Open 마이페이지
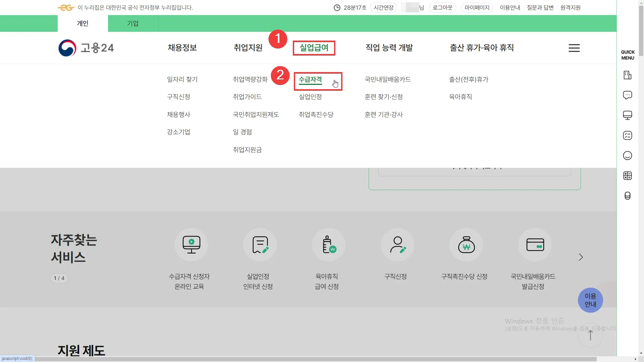The image size is (644, 362). tap(477, 8)
